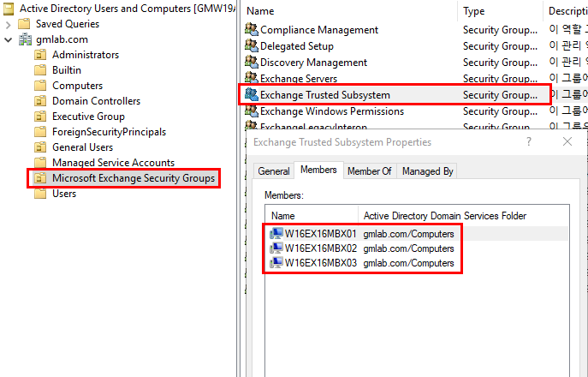Click the Exchange Windows Permissions group icon
The width and height of the screenshot is (588, 377).
252,111
